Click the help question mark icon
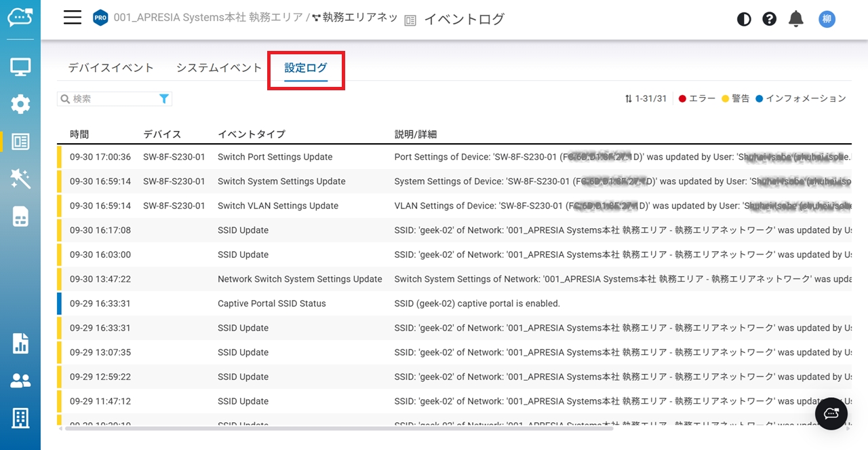 [x=770, y=19]
